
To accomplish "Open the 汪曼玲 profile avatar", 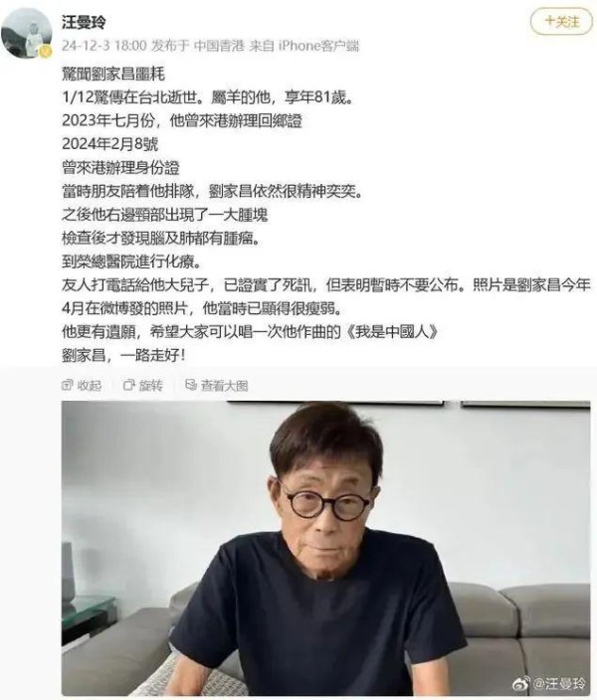I will pyautogui.click(x=26, y=33).
